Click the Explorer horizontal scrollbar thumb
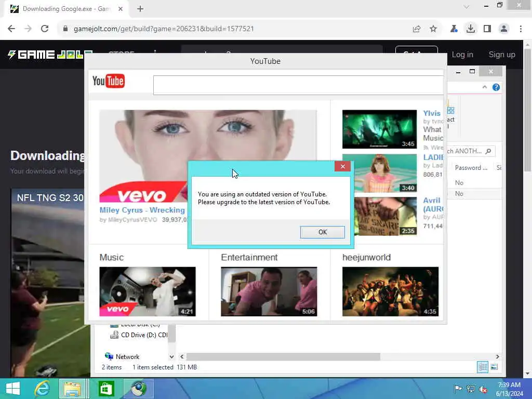Image resolution: width=532 pixels, height=399 pixels. (x=283, y=356)
